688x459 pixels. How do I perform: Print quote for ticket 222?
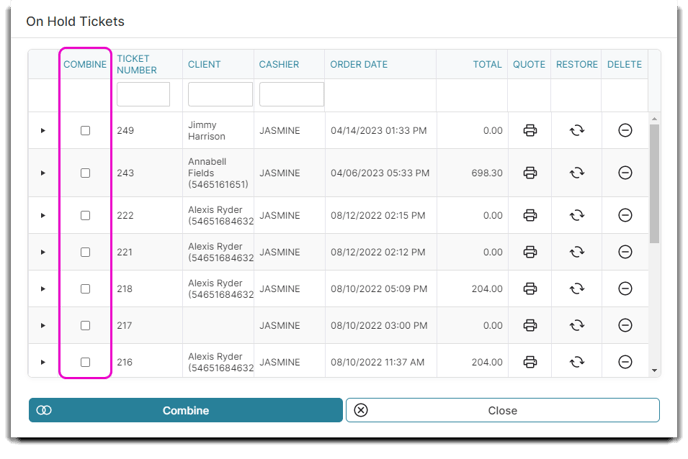(x=530, y=215)
